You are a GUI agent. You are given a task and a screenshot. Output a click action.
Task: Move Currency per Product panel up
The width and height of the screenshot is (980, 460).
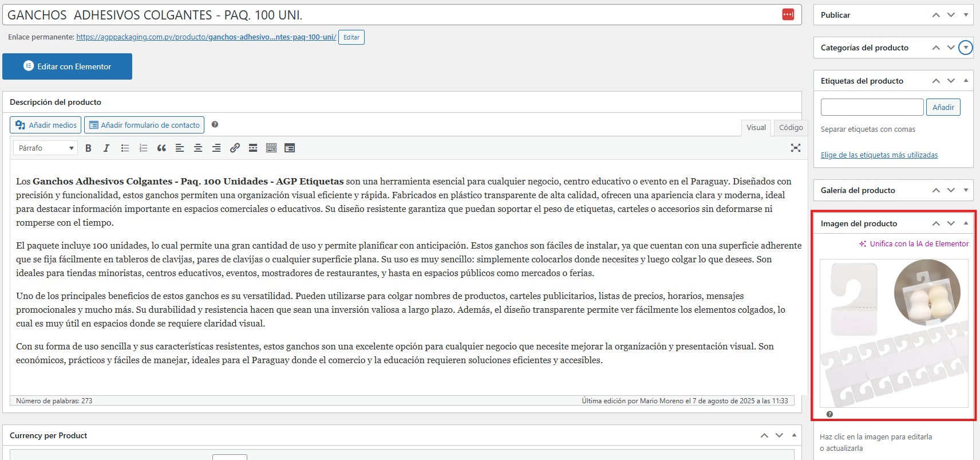[764, 435]
